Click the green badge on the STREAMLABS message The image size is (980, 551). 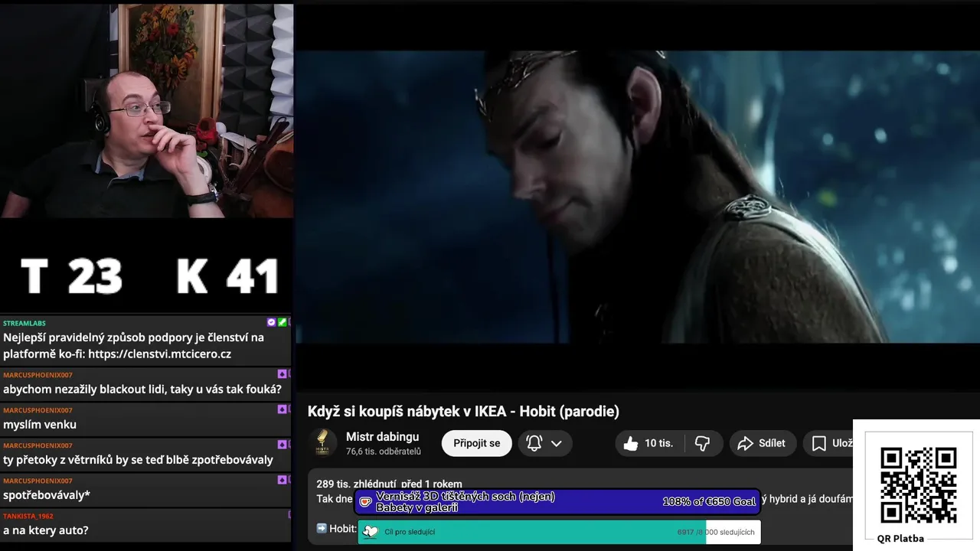[x=282, y=323]
